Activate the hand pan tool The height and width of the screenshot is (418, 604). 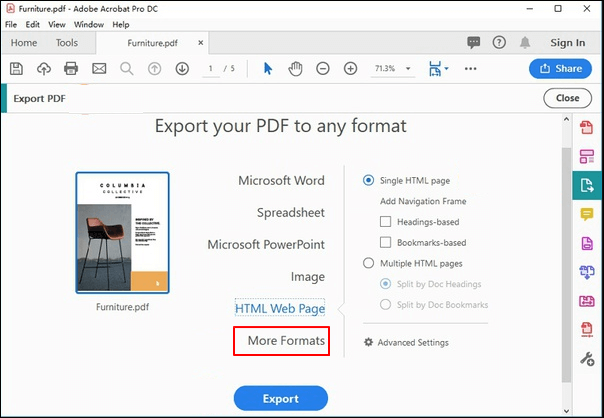coord(295,69)
